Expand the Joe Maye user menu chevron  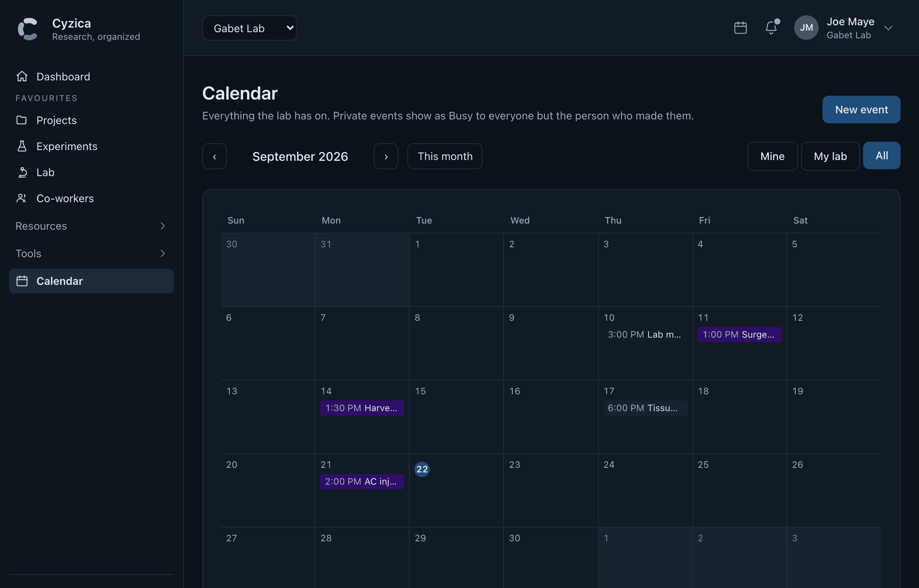pos(888,28)
